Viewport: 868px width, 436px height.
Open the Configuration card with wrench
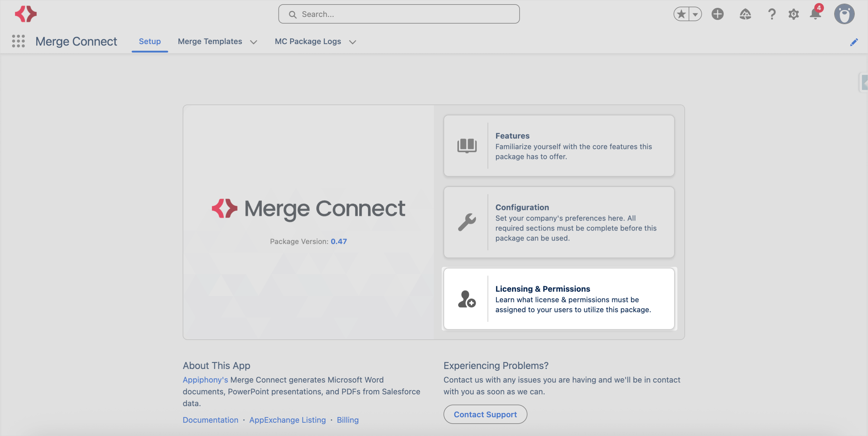click(559, 222)
